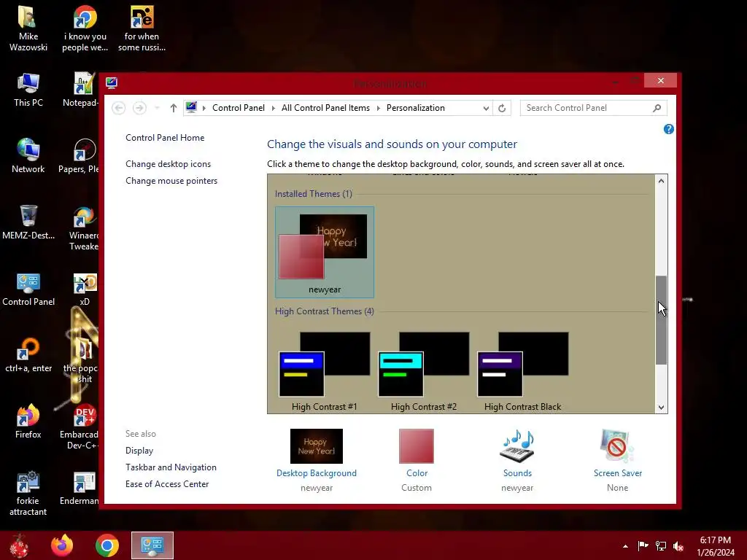Open This PC desktop icon
747x560 pixels.
tap(28, 90)
